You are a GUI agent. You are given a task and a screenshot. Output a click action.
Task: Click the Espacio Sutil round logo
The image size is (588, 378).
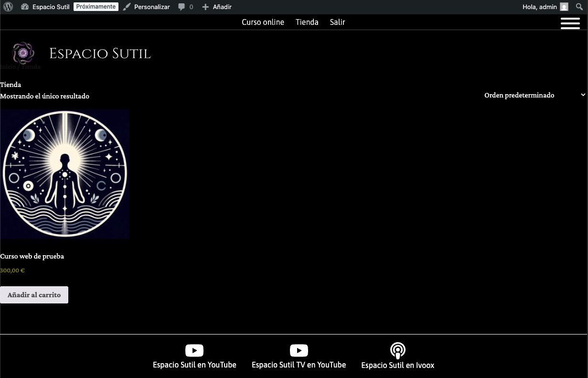tap(23, 53)
